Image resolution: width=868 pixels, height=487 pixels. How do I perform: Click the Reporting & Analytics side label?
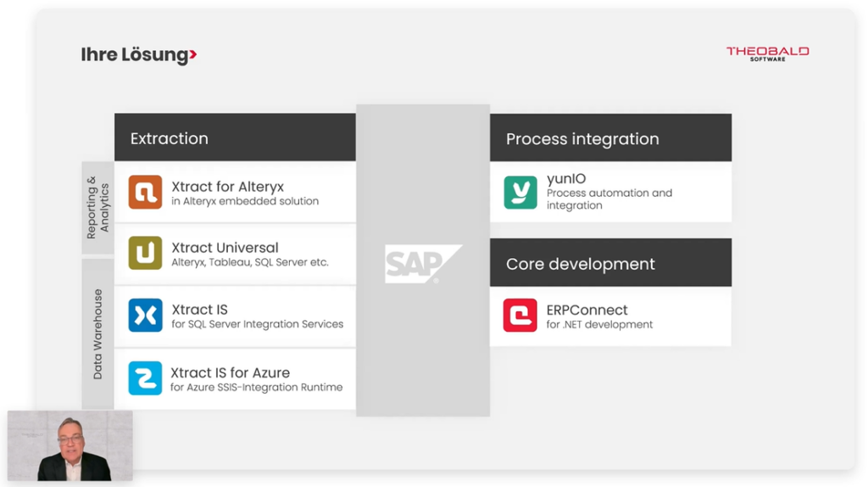(x=98, y=201)
